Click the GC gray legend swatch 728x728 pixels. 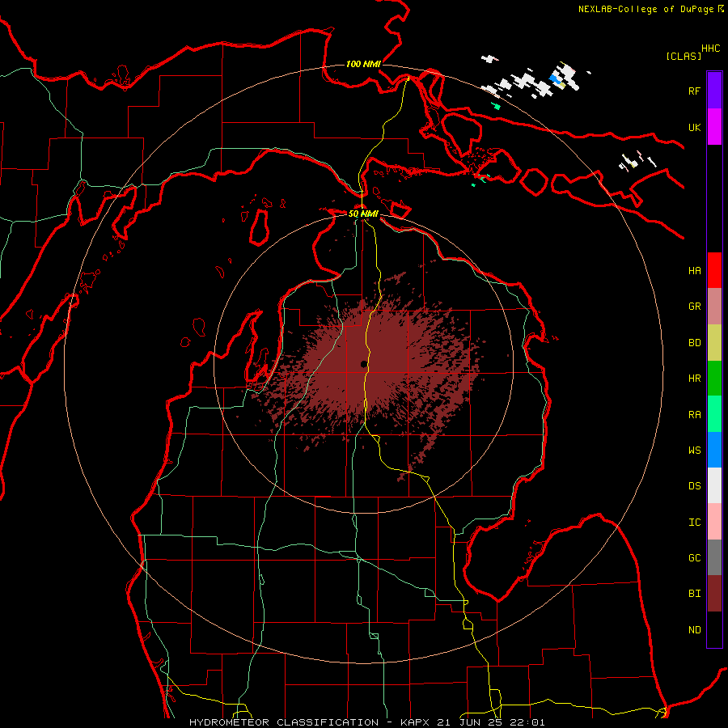point(714,557)
